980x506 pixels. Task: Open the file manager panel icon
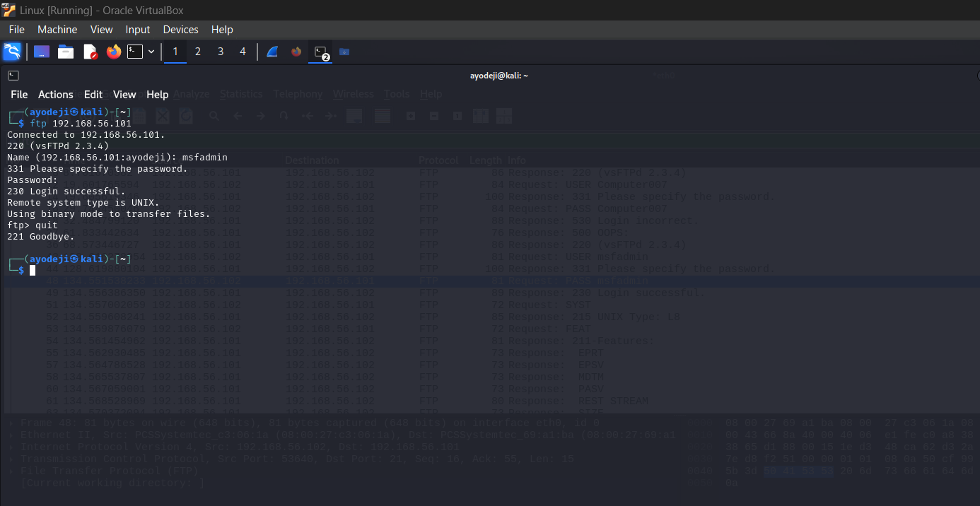click(66, 52)
